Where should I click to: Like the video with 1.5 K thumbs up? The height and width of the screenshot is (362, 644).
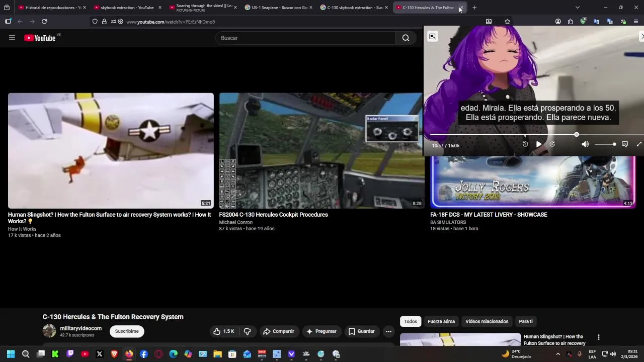click(x=224, y=331)
